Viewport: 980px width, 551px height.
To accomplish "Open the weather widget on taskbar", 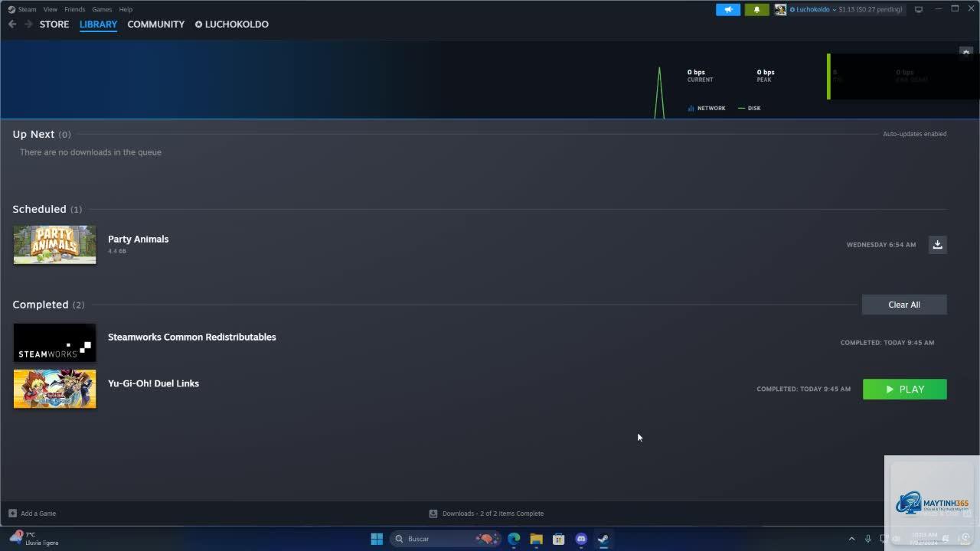I will (x=34, y=539).
